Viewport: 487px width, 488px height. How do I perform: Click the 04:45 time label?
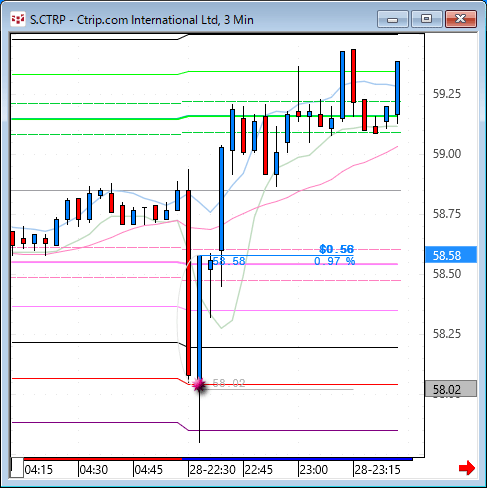point(149,470)
